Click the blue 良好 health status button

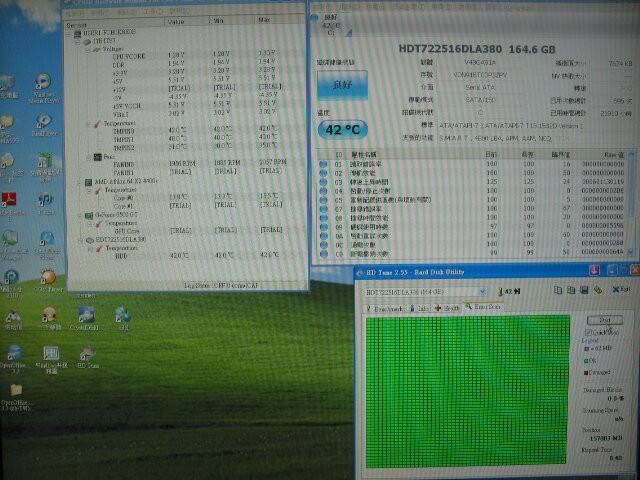(342, 85)
